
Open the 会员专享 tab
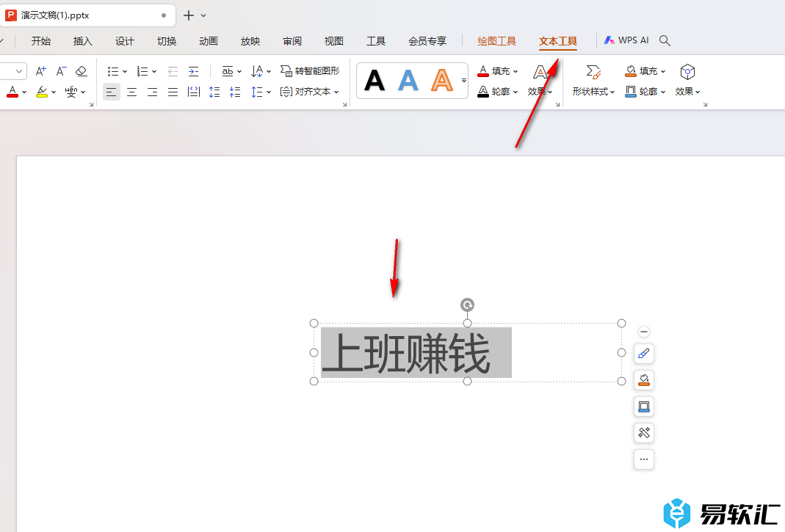pos(427,41)
